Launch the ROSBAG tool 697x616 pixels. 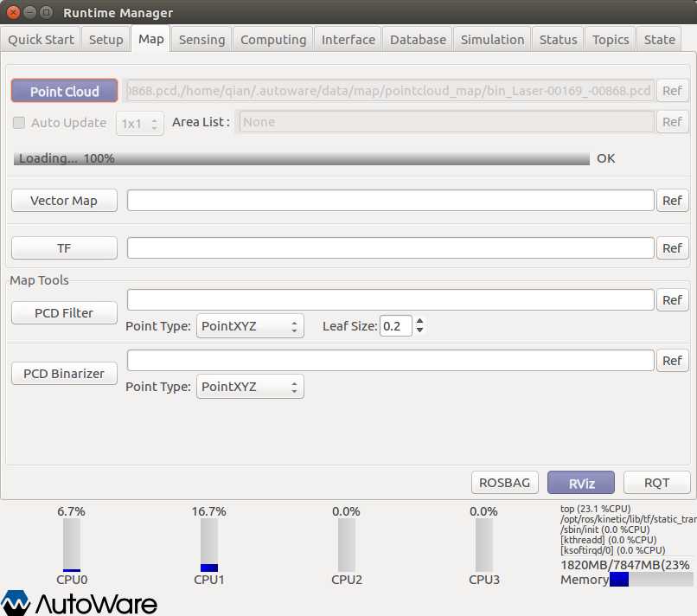tap(504, 483)
